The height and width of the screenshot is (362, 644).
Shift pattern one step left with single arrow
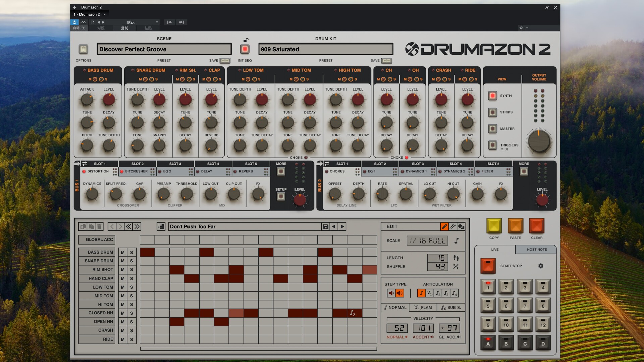(112, 227)
